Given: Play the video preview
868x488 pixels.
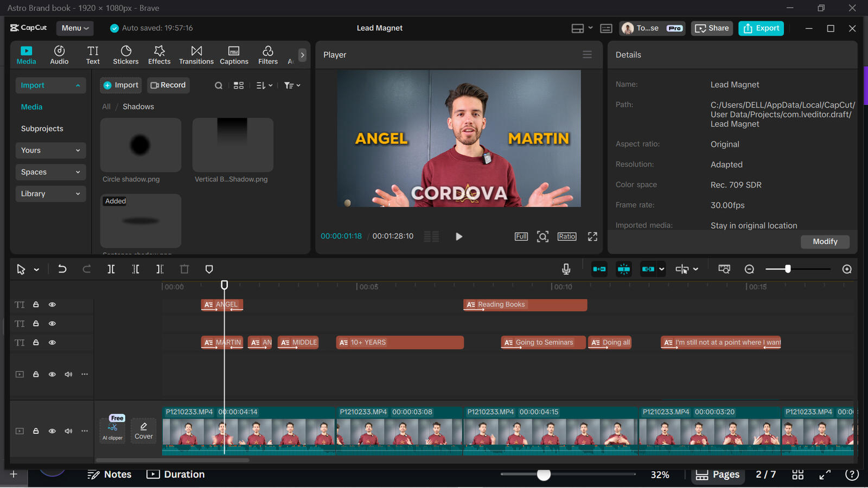Looking at the screenshot, I should coord(459,236).
